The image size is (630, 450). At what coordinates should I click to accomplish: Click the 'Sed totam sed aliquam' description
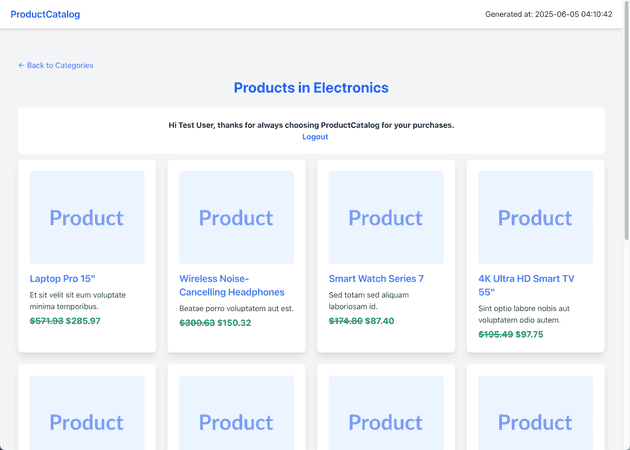tap(369, 301)
